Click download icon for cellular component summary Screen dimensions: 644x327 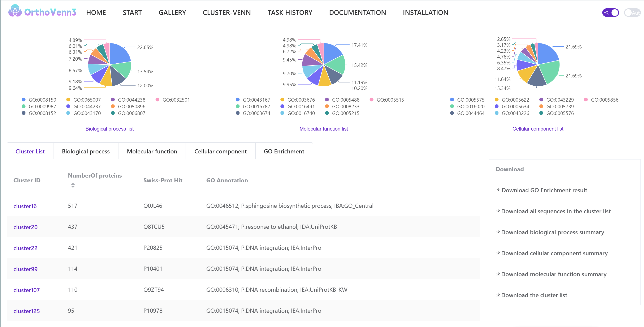click(498, 253)
